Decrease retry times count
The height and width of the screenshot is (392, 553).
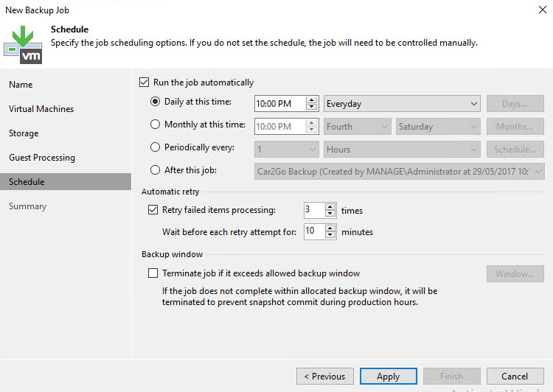(x=330, y=214)
